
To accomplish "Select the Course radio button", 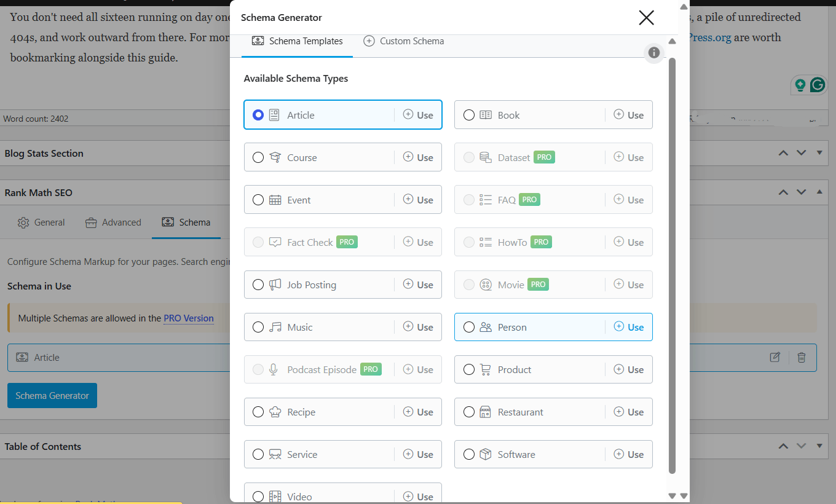I will coord(258,157).
